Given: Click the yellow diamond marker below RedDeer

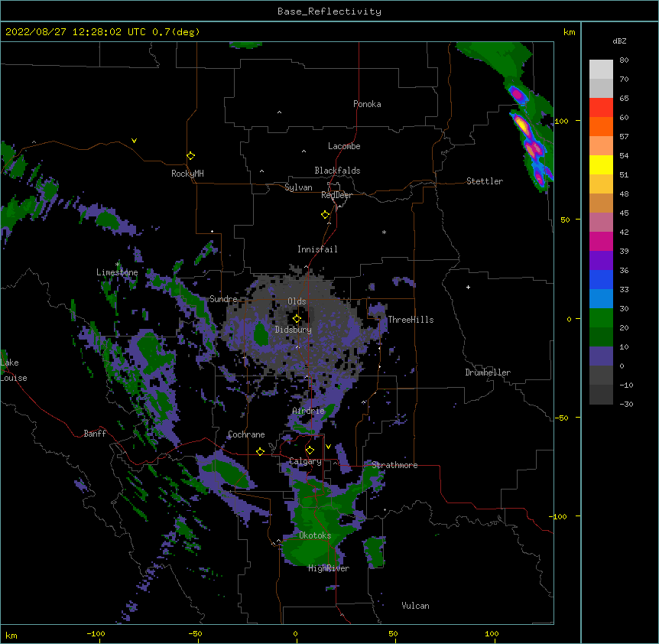Looking at the screenshot, I should click(325, 215).
